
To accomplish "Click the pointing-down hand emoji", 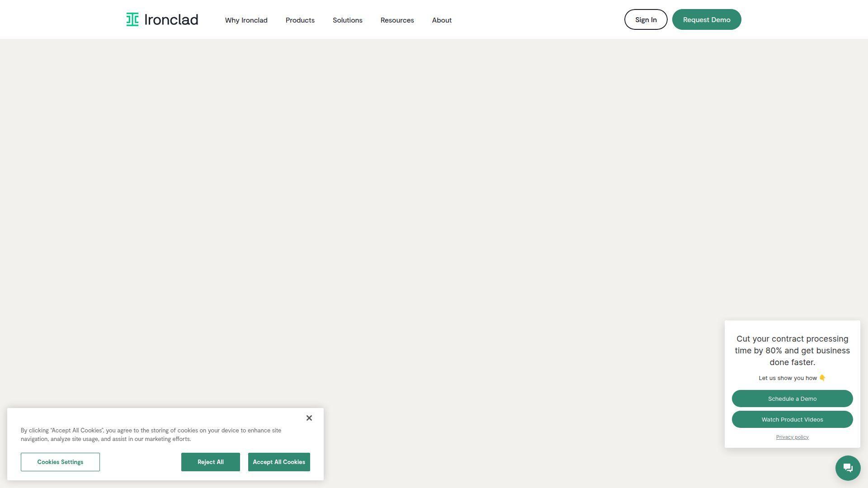I will 822,378.
